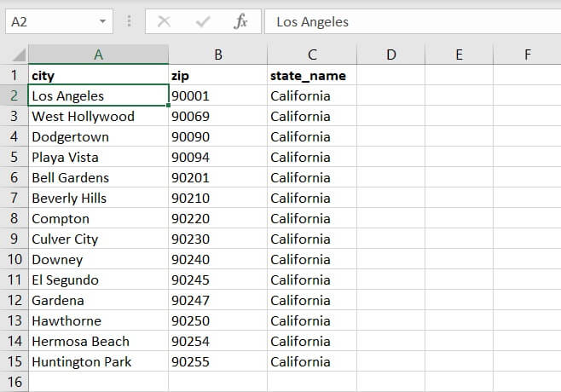Click the Select All corner triangle
This screenshot has height=392, width=561.
point(14,55)
